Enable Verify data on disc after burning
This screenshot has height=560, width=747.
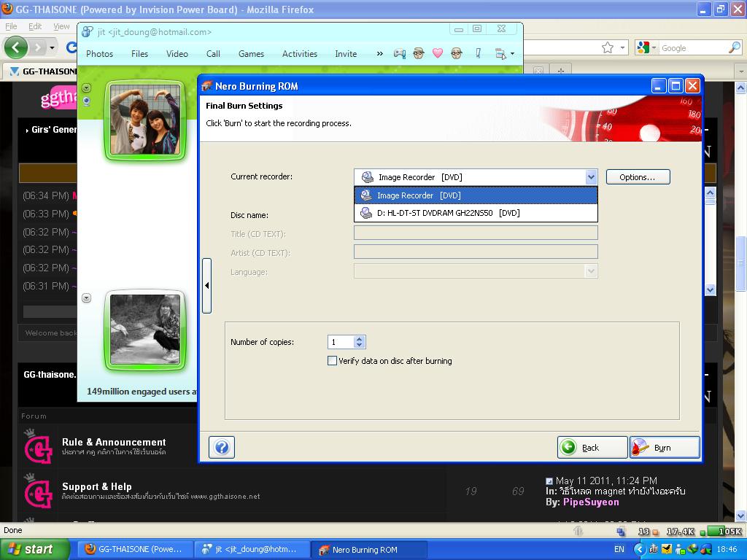[332, 361]
